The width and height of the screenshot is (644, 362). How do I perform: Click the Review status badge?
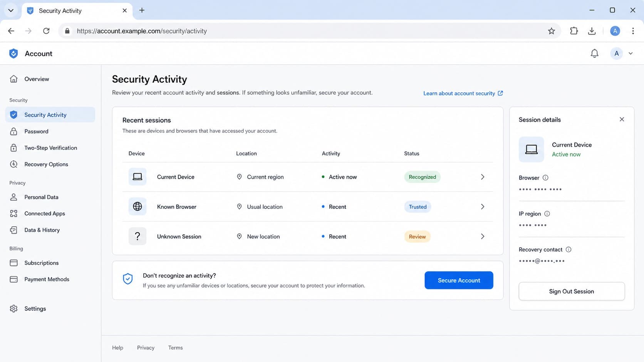coord(417,237)
